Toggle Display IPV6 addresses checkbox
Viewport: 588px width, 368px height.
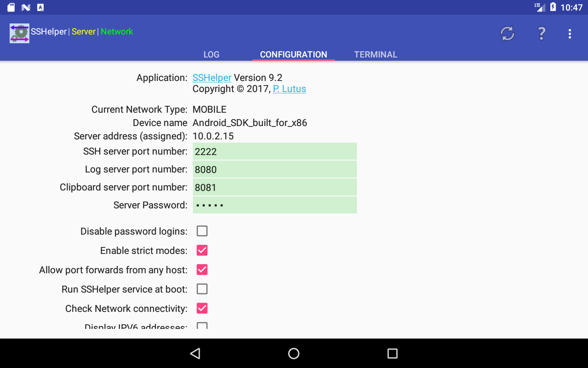pos(202,326)
